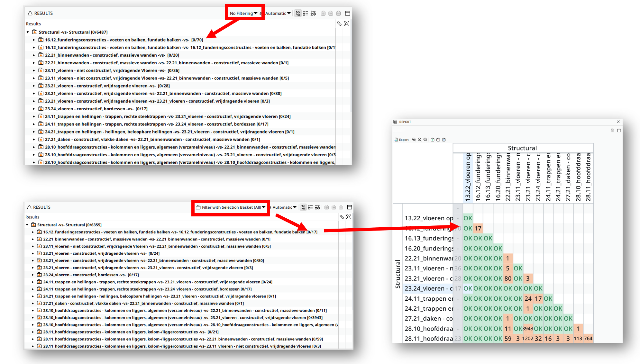This screenshot has height=364, width=640.
Task: Select row header 23.24_vloeren in Report matrix
Action: (428, 288)
